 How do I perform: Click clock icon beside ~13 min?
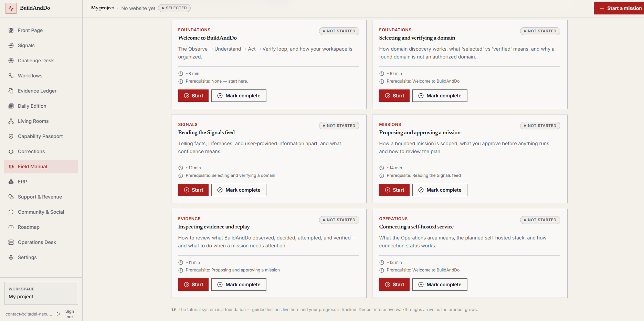pos(382,263)
